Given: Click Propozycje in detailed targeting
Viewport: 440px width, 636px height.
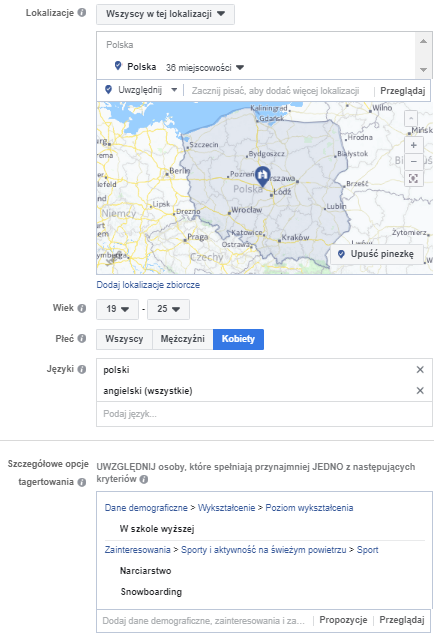Looking at the screenshot, I should 343,620.
